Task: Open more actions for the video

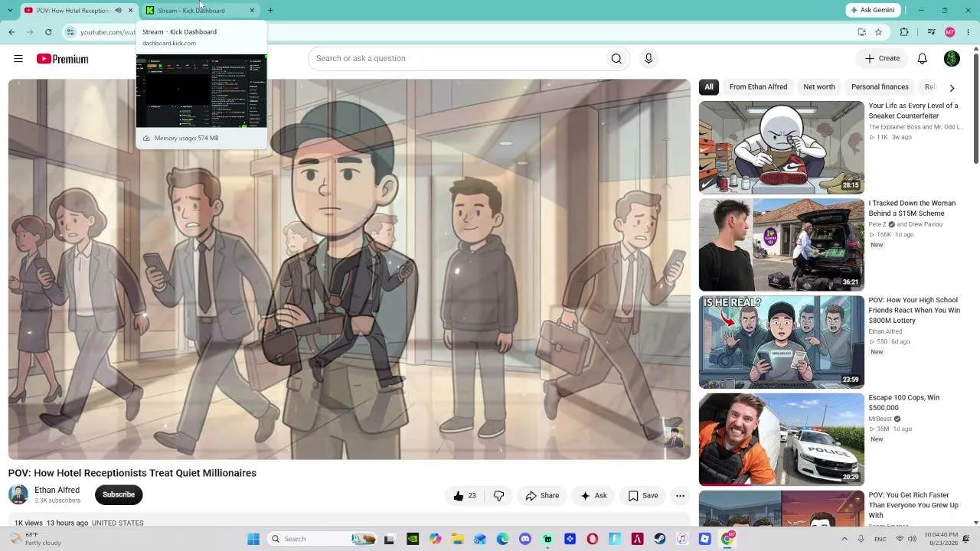Action: click(x=680, y=496)
